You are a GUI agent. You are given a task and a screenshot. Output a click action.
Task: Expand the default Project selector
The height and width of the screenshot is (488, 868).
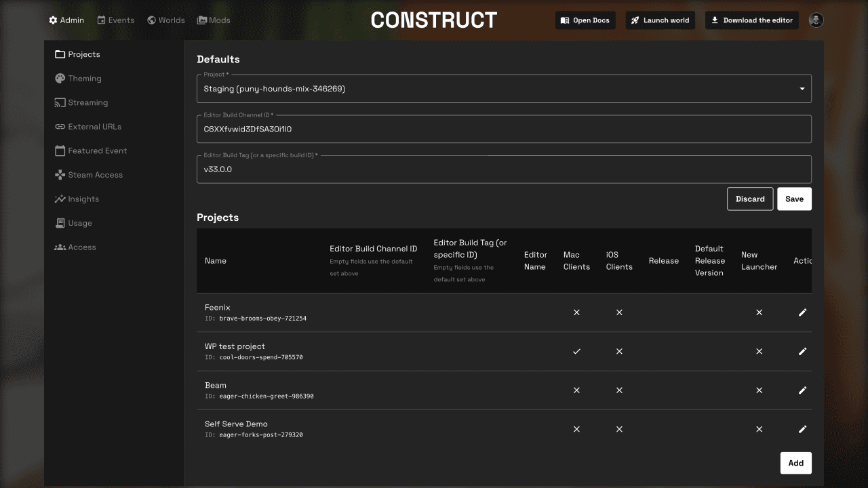pyautogui.click(x=801, y=88)
